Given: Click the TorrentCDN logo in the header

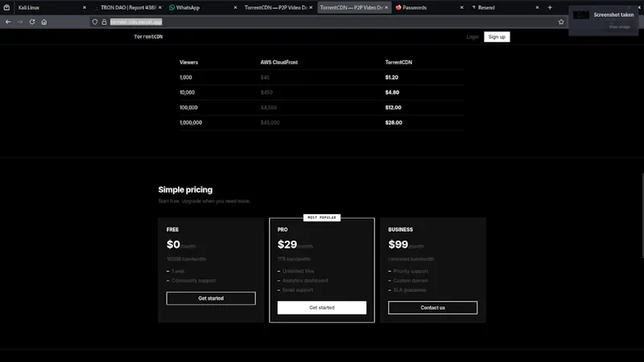Looking at the screenshot, I should [x=148, y=36].
